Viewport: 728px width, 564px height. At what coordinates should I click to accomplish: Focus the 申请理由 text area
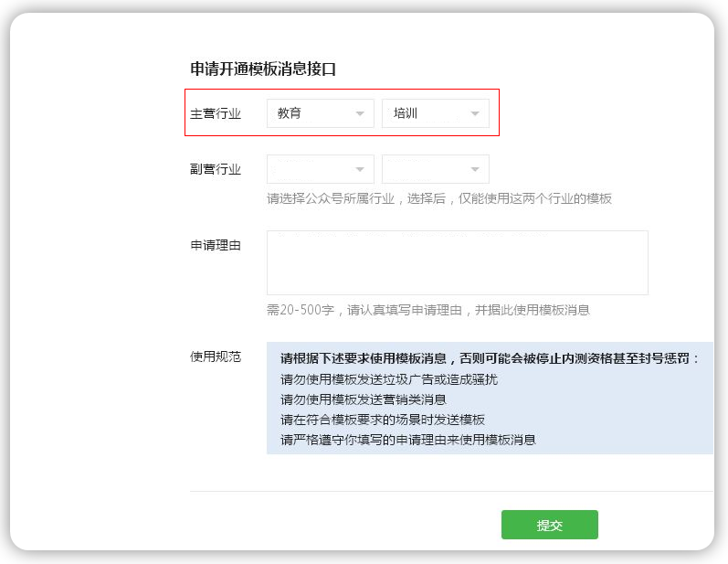coord(457,262)
